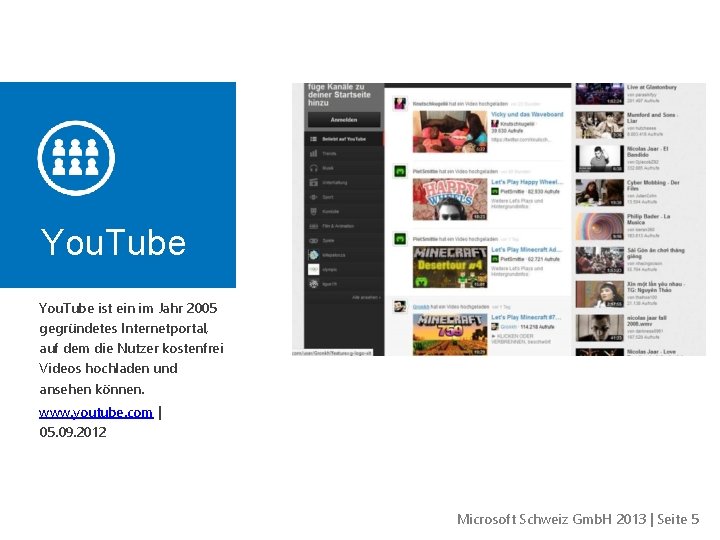Open the Live at Glastonbury thumbnail
The image size is (720, 540).
click(x=600, y=94)
